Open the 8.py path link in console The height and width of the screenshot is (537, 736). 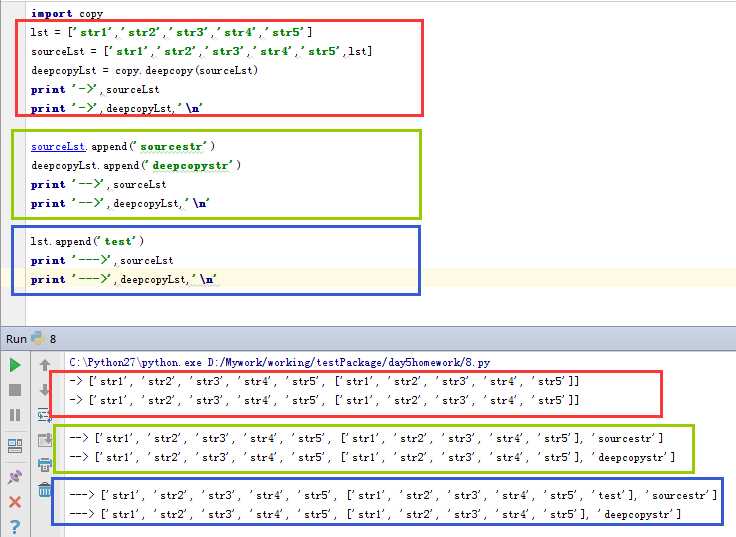349,362
